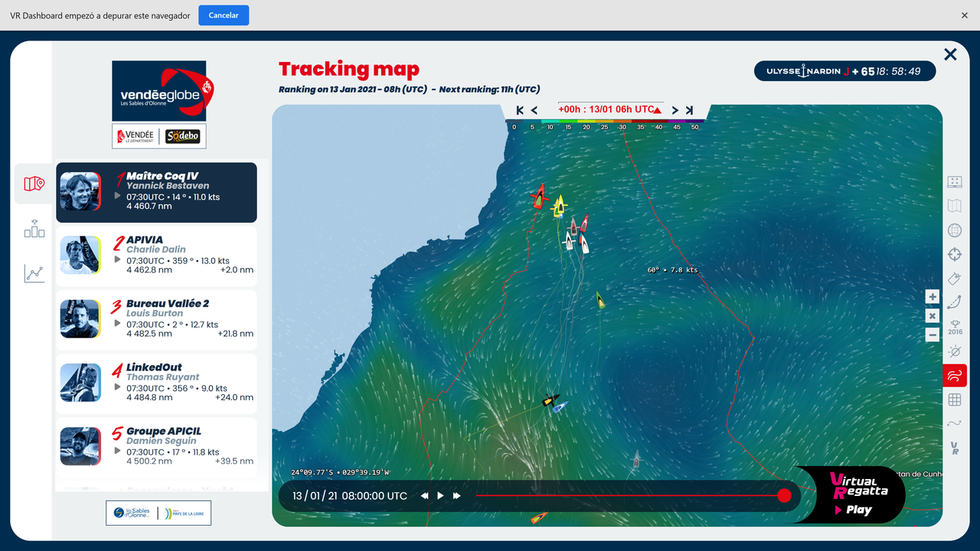Click Charlie Dalin's photo thumbnail
Image resolution: width=980 pixels, height=551 pixels.
[x=80, y=255]
